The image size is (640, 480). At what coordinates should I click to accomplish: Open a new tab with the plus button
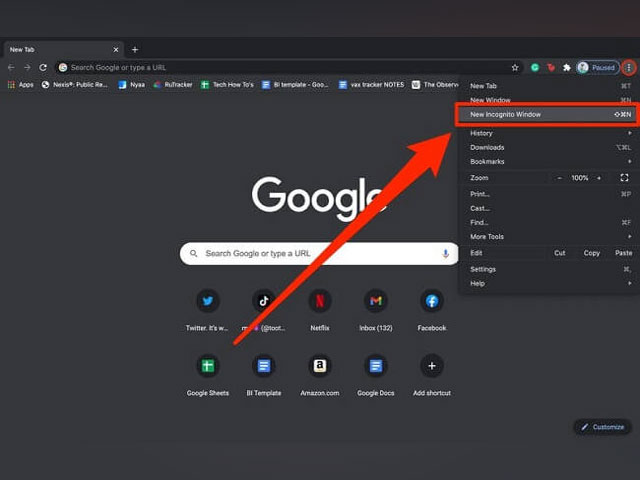[135, 50]
